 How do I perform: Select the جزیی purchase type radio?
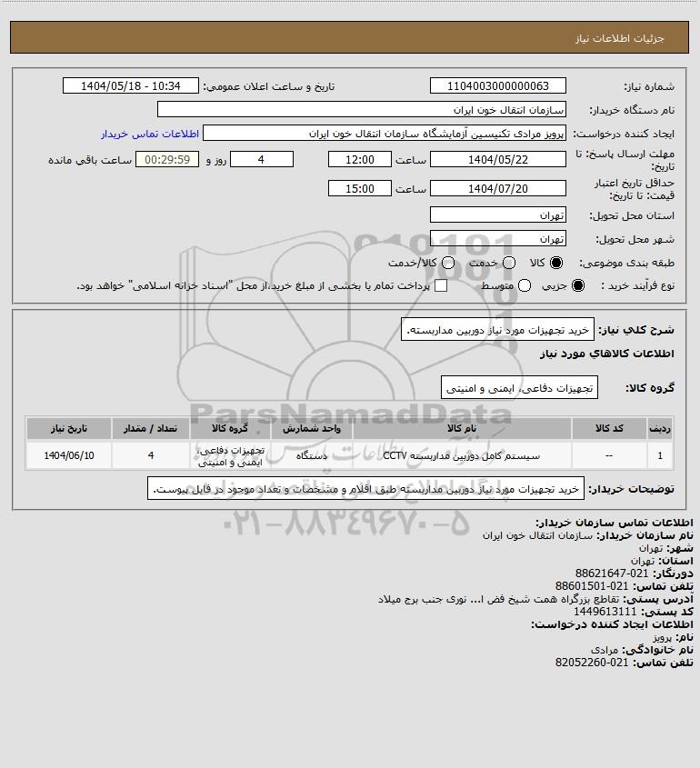pos(578,285)
